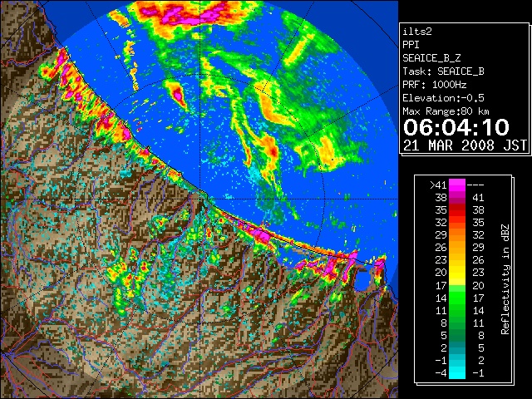The image size is (532, 399).
Task: Click the Task: SEAICE_B line
Action: pos(443,71)
